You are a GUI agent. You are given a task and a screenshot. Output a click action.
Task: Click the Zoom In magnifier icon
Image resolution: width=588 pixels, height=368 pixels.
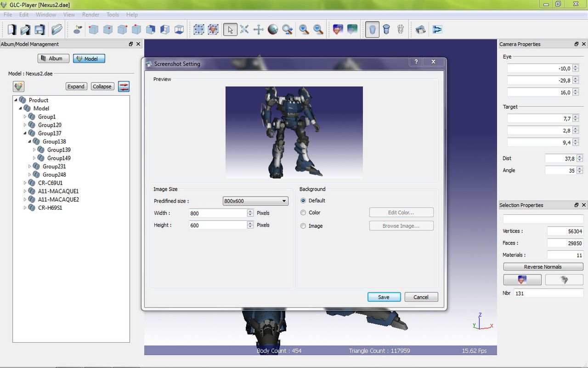(x=304, y=30)
